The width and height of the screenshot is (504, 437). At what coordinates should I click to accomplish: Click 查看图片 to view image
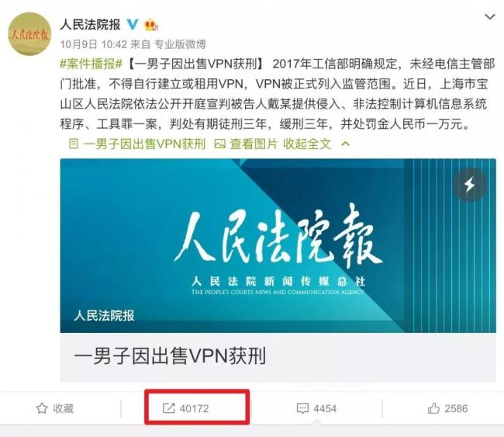point(254,144)
